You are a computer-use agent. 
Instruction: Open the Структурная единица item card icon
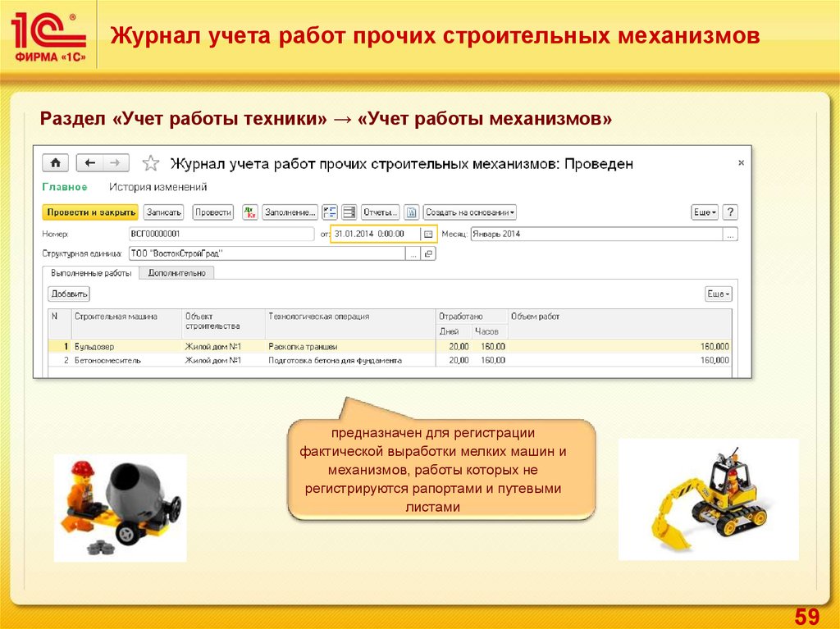tap(429, 254)
